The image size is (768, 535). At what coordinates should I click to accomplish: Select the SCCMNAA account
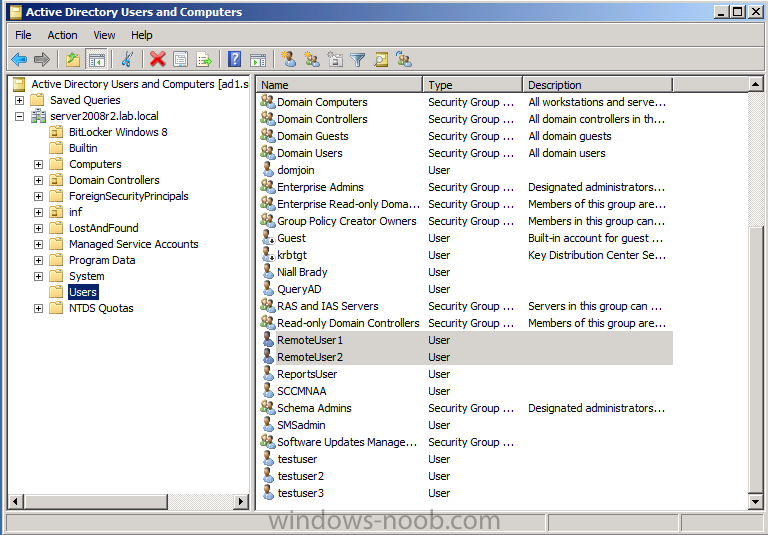pyautogui.click(x=301, y=391)
